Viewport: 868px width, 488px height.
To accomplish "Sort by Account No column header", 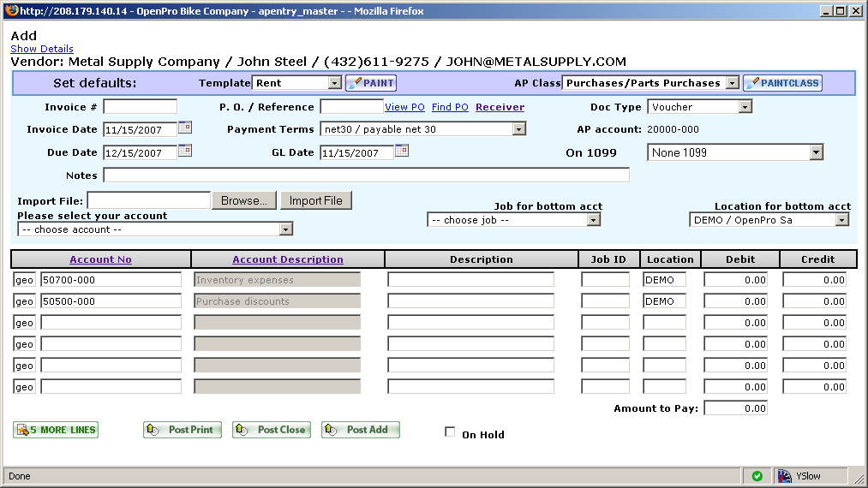I will click(100, 259).
